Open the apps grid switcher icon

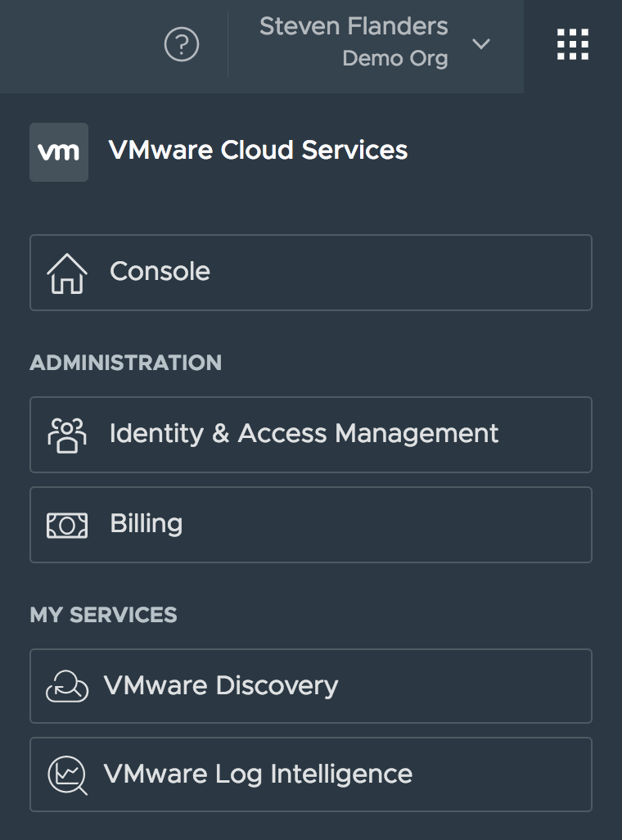coord(573,44)
